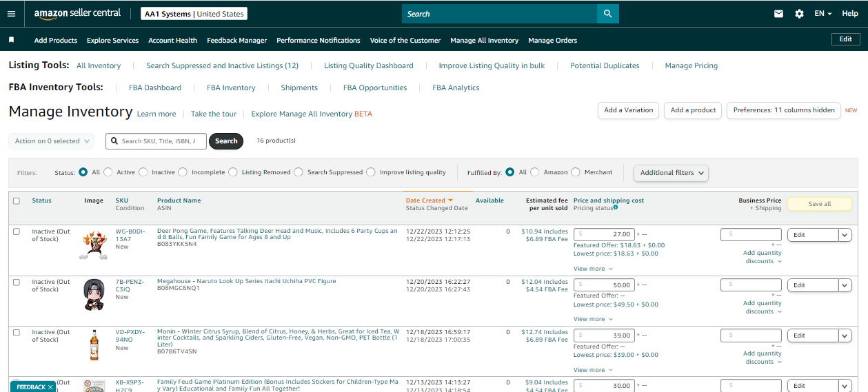Select the Inactive status filter

(143, 172)
